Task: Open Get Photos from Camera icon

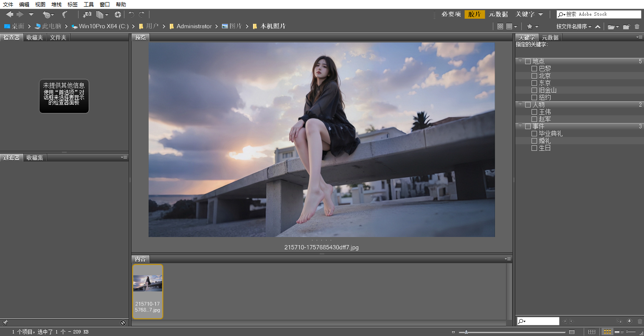Action: 87,14
